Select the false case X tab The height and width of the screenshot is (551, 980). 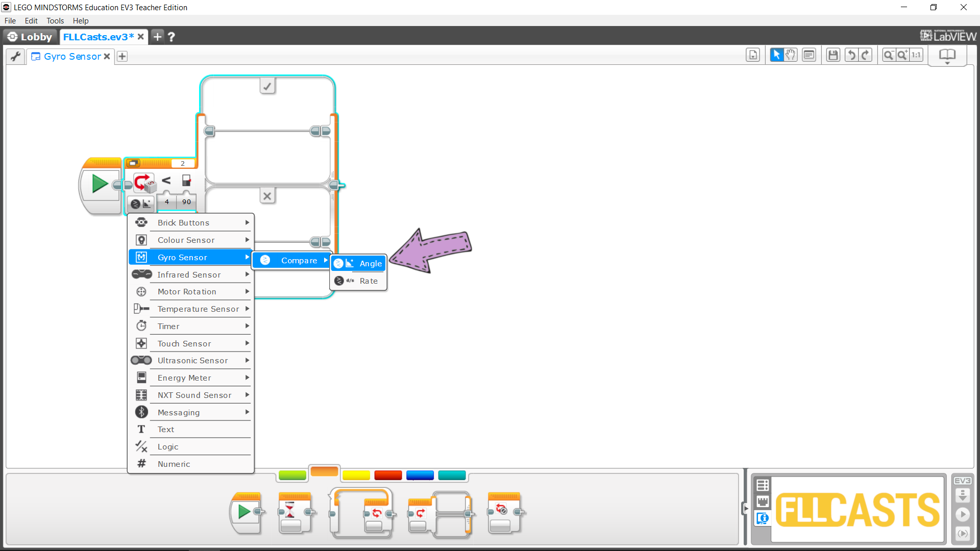[267, 196]
